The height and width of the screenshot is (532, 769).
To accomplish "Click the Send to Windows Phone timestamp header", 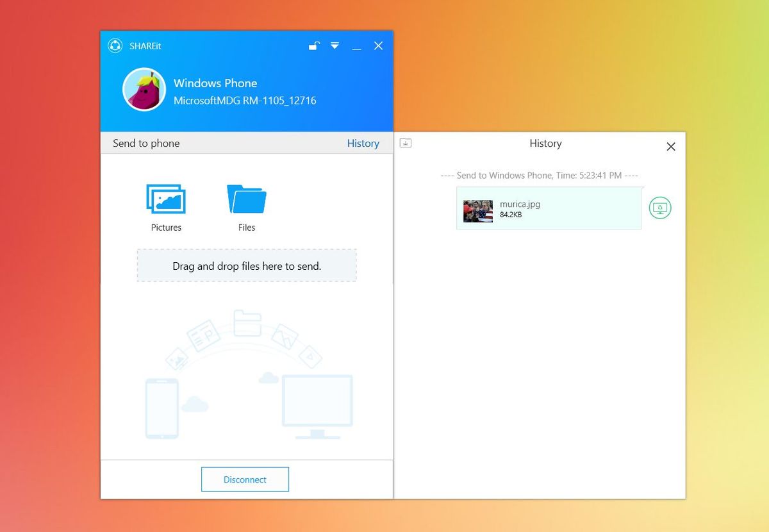I will click(545, 175).
